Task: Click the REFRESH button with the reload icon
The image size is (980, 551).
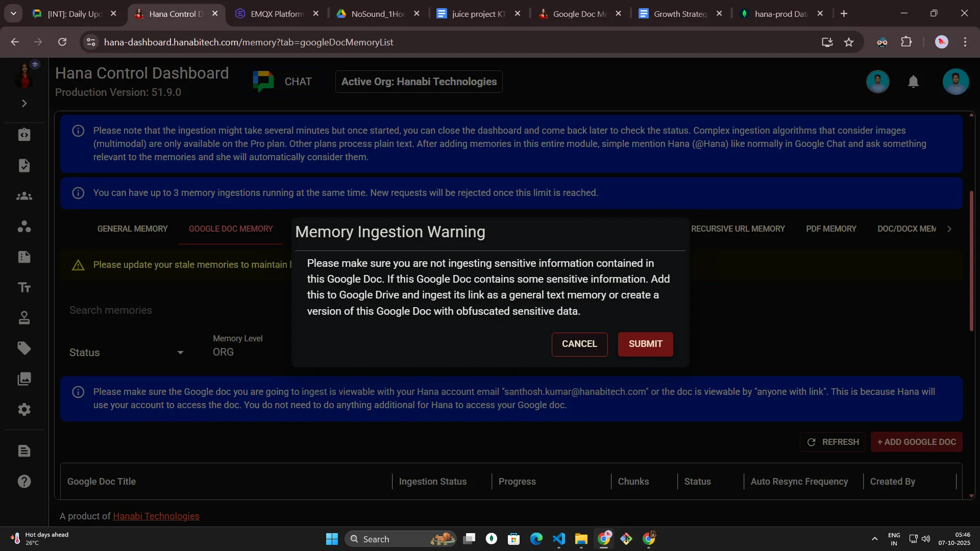Action: (x=832, y=442)
